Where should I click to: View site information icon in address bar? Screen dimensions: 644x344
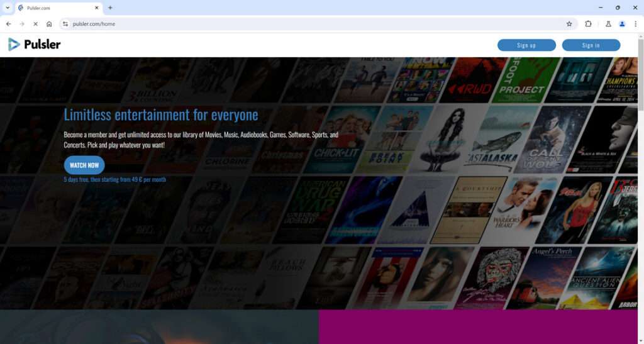(x=65, y=24)
